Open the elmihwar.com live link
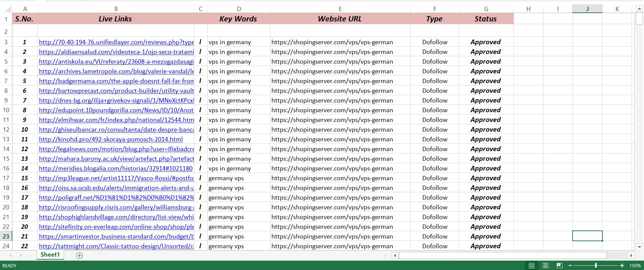644x270 pixels. coord(116,120)
